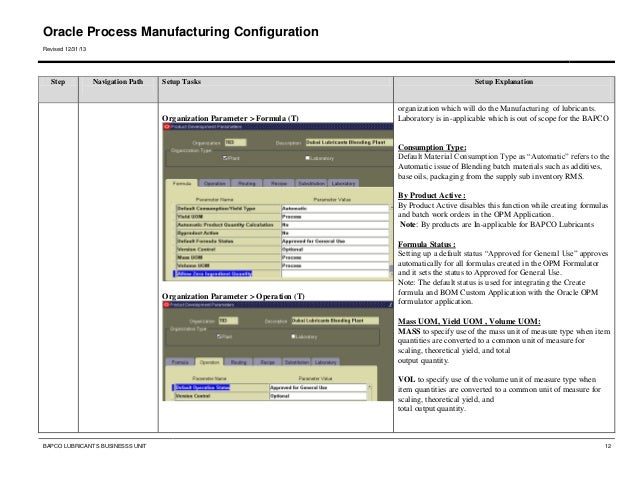The height and width of the screenshot is (493, 638).
Task: Select the Operation tab in the lower window
Action: click(210, 362)
